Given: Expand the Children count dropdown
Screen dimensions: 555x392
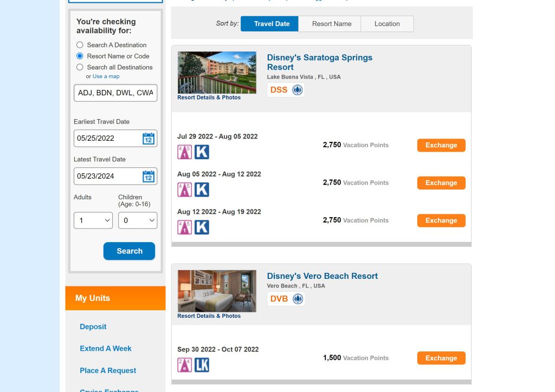Looking at the screenshot, I should [x=137, y=220].
